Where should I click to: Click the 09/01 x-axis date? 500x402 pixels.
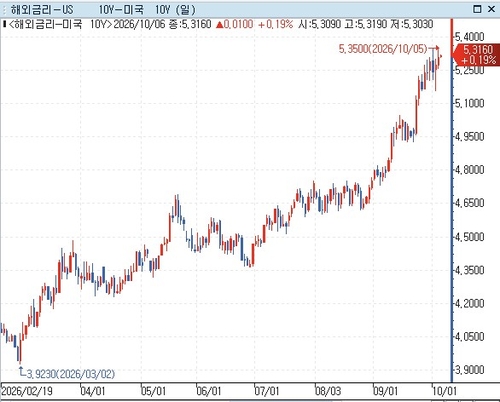[x=385, y=391]
